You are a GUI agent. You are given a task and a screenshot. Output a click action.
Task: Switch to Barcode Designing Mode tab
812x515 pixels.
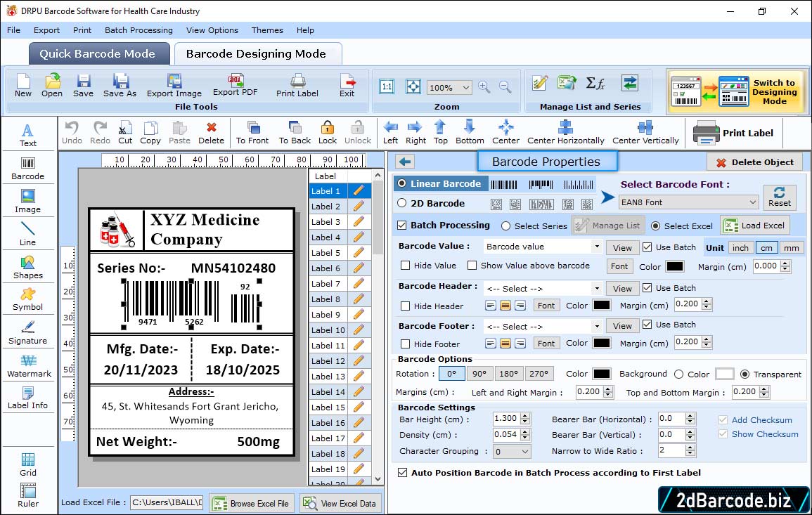pos(256,54)
